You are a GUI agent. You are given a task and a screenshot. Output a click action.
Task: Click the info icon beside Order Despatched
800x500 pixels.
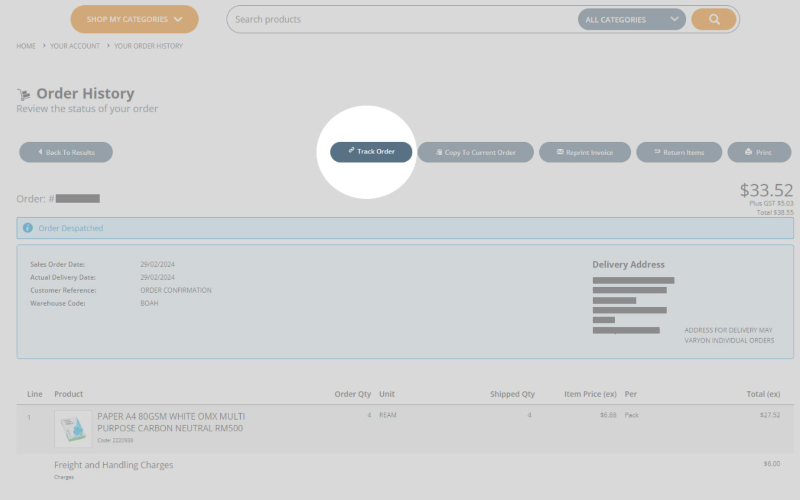(28, 228)
